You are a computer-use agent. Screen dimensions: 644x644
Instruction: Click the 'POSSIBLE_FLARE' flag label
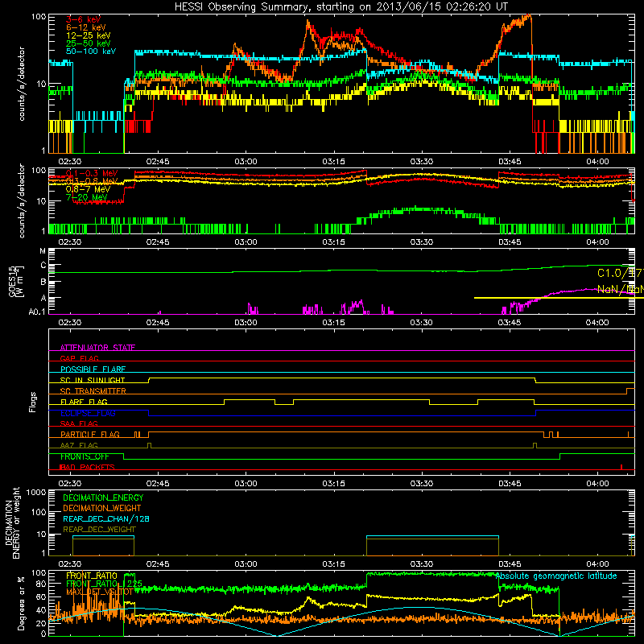pyautogui.click(x=93, y=369)
